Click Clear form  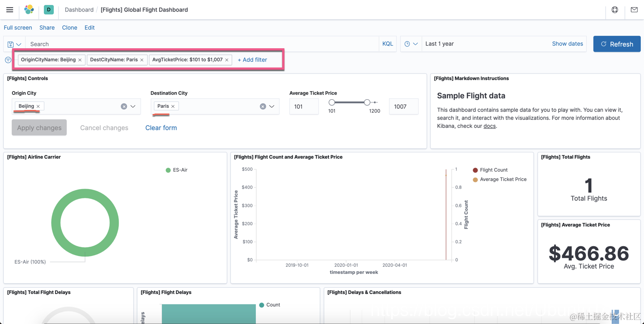(x=161, y=128)
